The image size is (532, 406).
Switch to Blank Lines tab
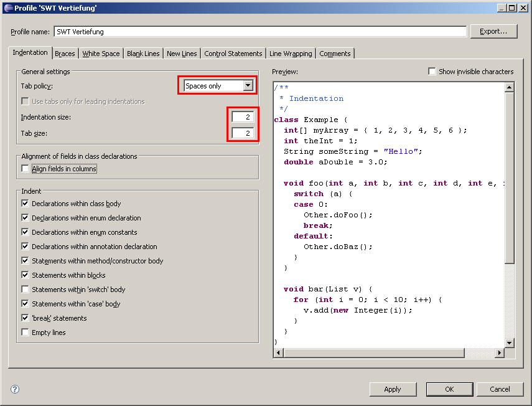[143, 54]
